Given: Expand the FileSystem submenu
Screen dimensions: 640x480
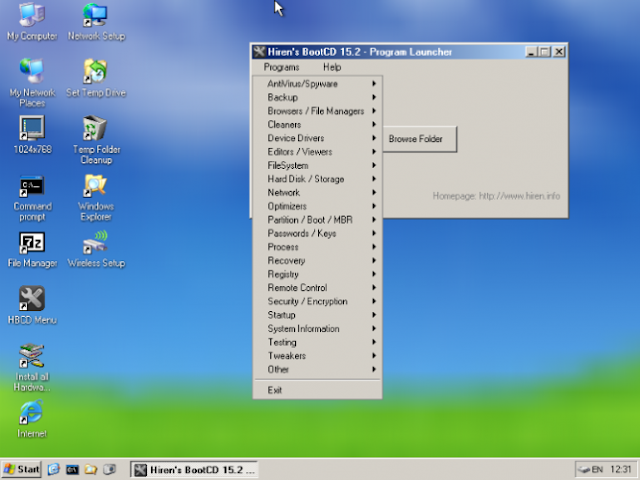Looking at the screenshot, I should (318, 165).
